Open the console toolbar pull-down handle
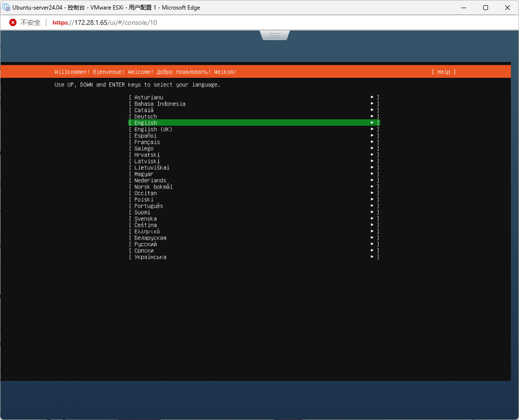Viewport: 519px width, 420px height. 274,35
